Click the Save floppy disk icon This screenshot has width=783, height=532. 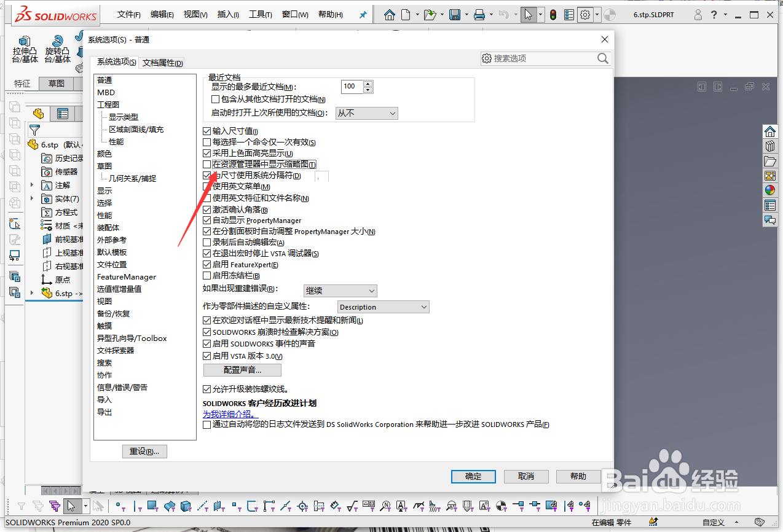(455, 15)
